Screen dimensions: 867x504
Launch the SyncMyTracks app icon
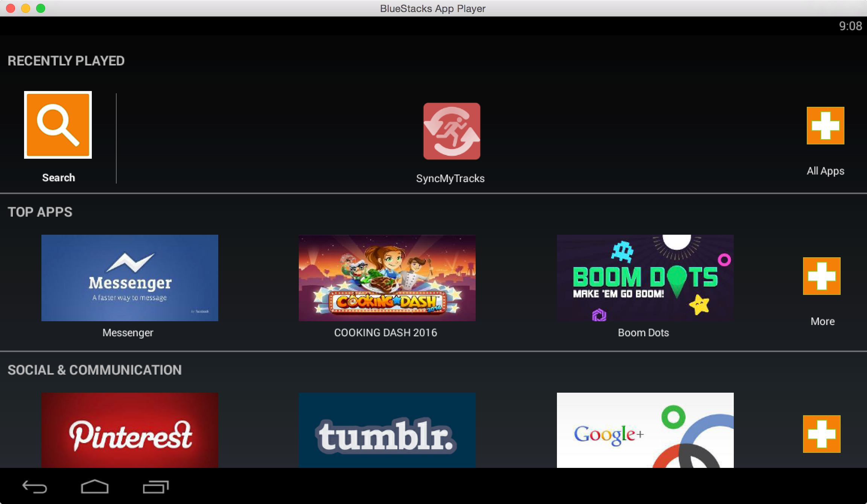pyautogui.click(x=452, y=131)
